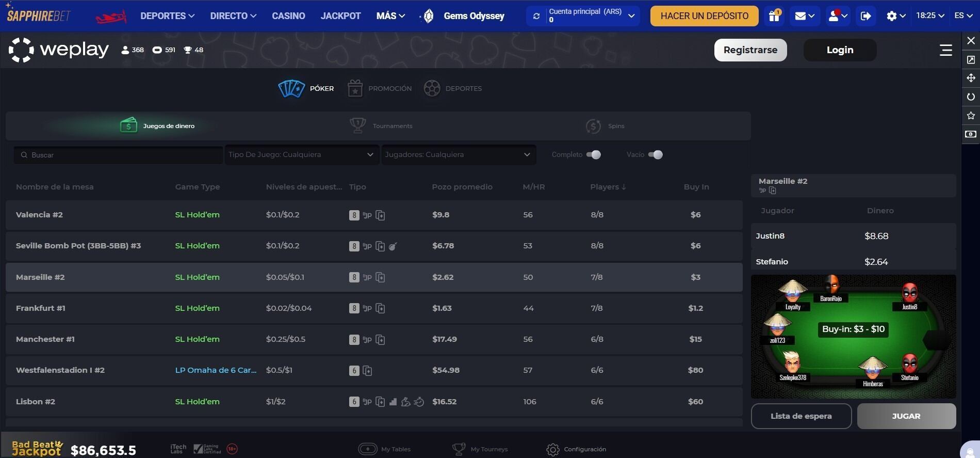This screenshot has height=458, width=980.
Task: Click the chart icon in Lisbon #2 row
Action: [393, 402]
